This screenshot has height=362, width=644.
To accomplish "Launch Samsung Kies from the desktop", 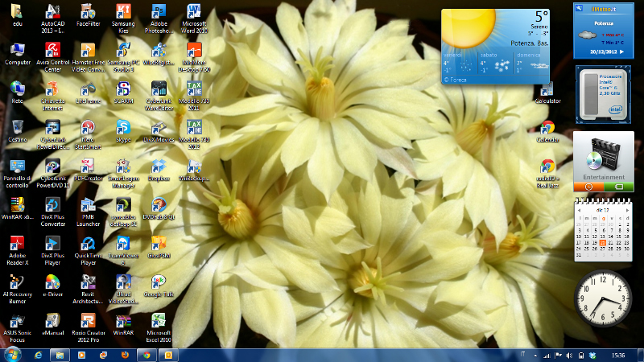I will click(123, 19).
